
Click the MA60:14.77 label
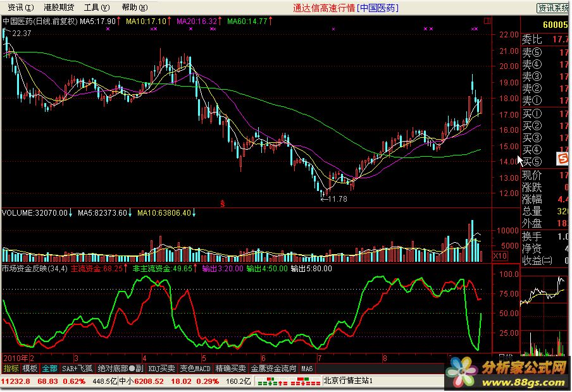[247, 21]
